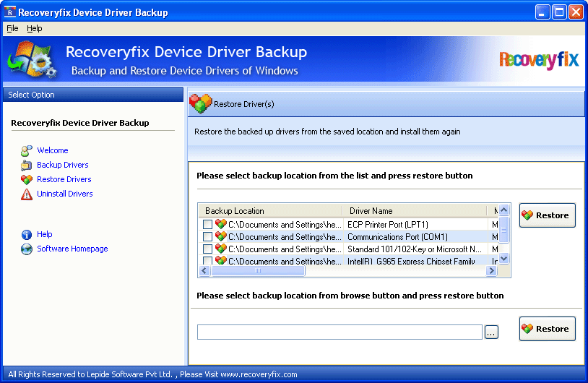
Task: Select the ECP Printer Port (LPT1) text
Action: pos(388,224)
